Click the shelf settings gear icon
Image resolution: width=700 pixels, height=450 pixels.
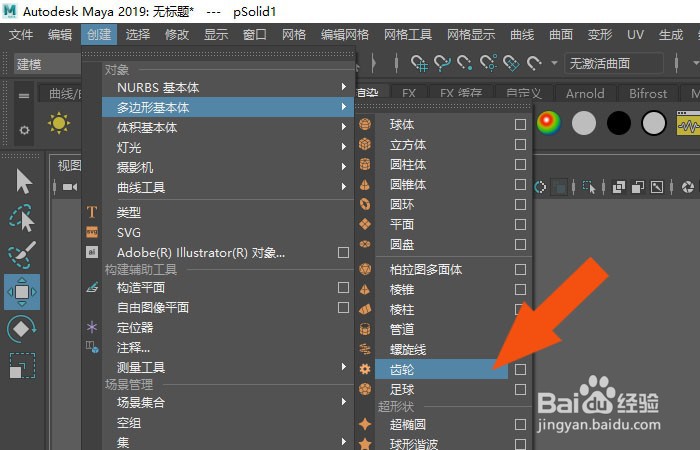click(x=24, y=130)
